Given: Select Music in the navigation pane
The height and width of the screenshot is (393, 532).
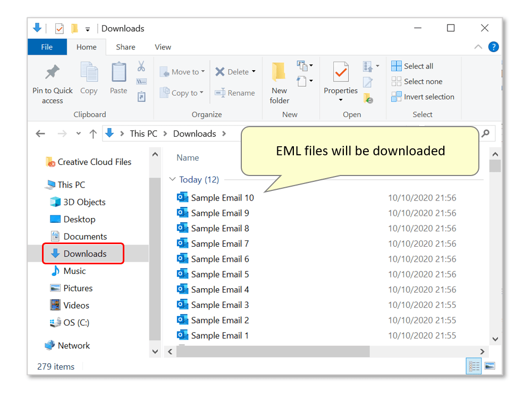Looking at the screenshot, I should point(74,271).
